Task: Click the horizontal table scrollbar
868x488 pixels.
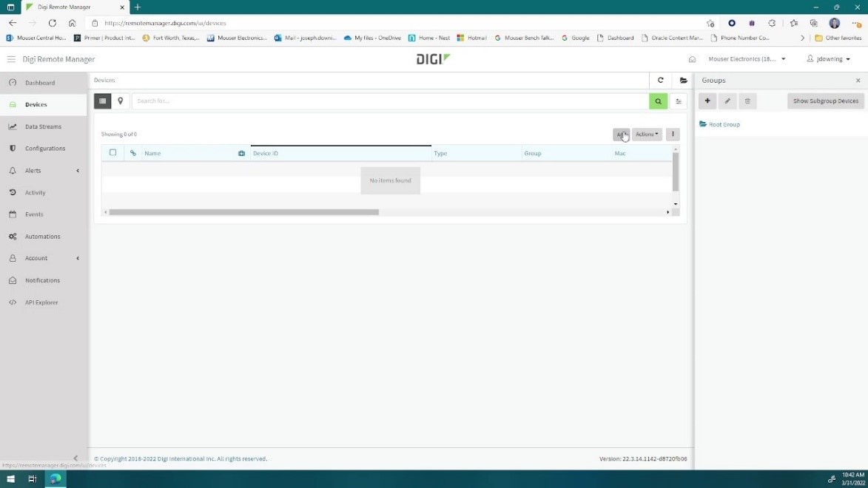Action: pos(244,212)
